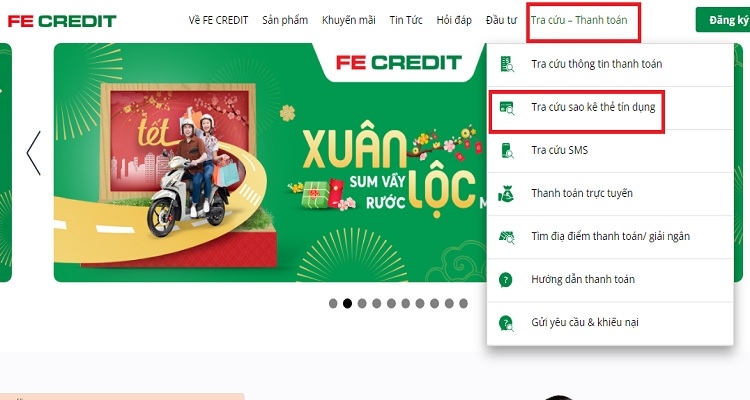This screenshot has height=400, width=750.
Task: Open the Khuyến mãi menu item
Action: pos(349,20)
